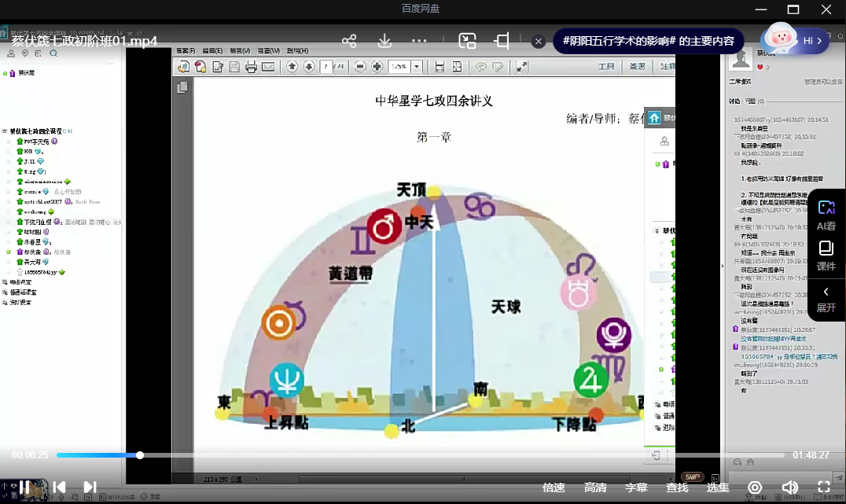Screen dimensions: 846x504
Task: Click the home icon in overlapping panel
Action: click(654, 118)
